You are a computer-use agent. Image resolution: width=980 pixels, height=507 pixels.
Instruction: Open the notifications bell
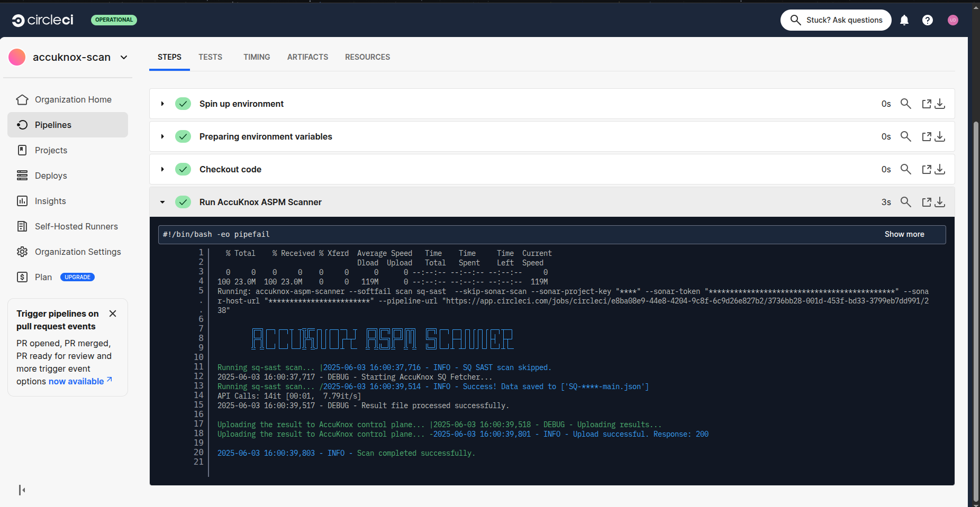(x=904, y=20)
